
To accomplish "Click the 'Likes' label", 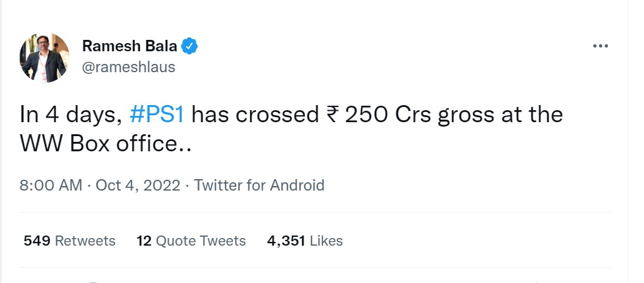I will click(327, 241).
